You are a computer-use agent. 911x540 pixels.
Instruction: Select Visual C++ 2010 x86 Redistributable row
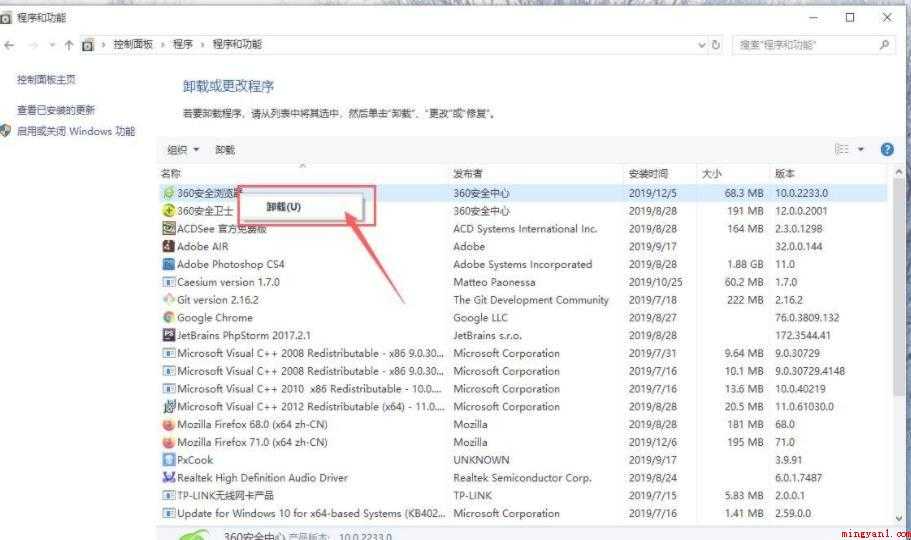(x=523, y=389)
